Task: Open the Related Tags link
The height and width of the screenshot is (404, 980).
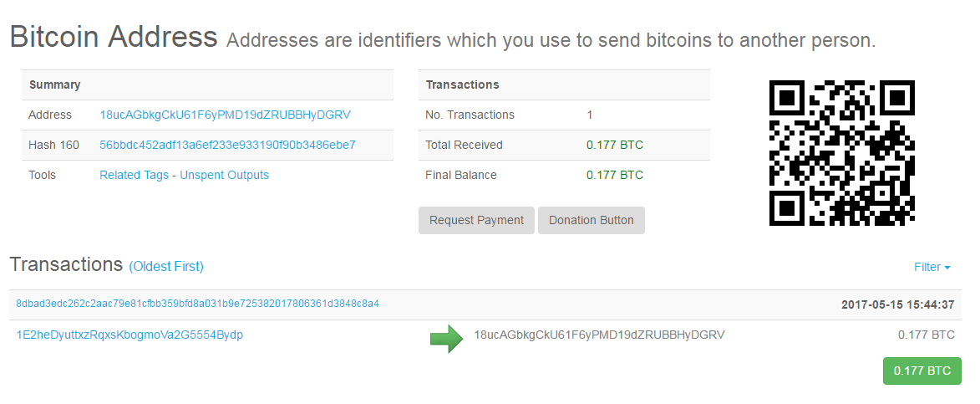Action: click(x=134, y=175)
